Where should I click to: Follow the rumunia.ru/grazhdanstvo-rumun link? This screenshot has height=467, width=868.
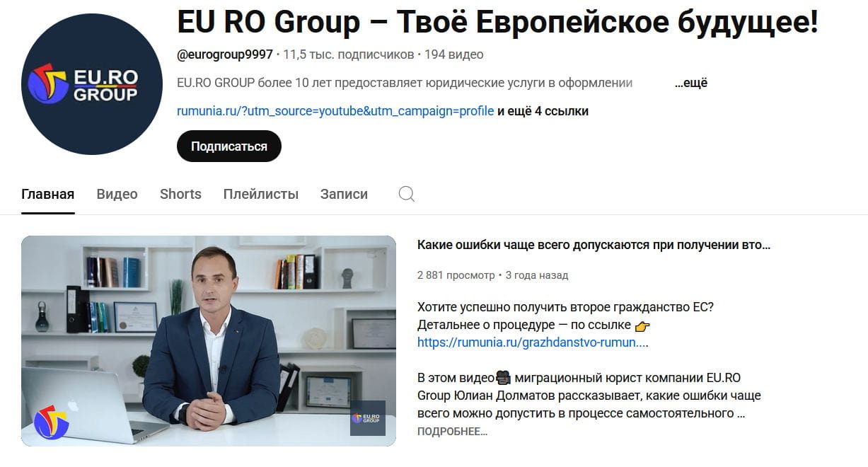(x=533, y=342)
